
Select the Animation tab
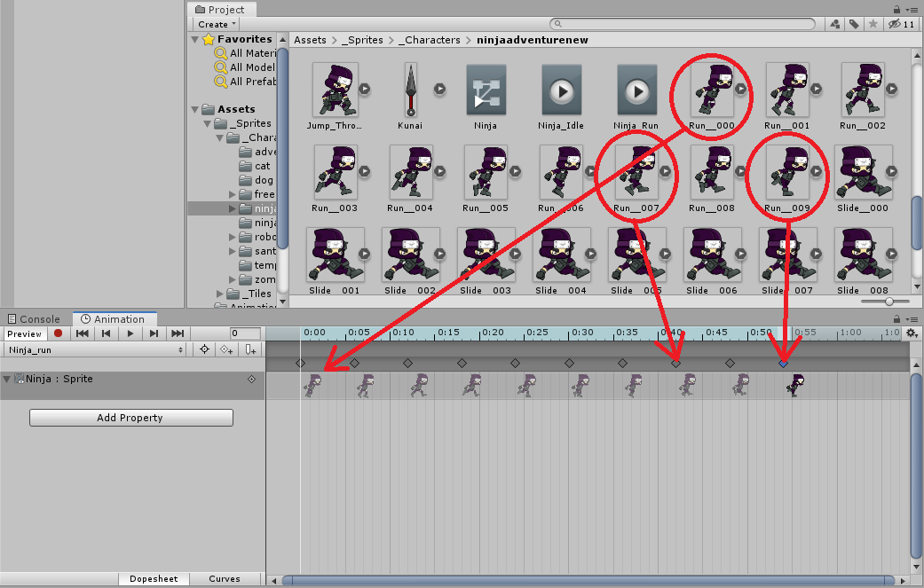coord(113,319)
